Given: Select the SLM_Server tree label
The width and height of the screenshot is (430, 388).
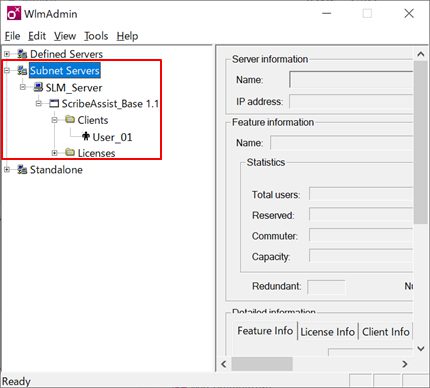Looking at the screenshot, I should [x=74, y=88].
